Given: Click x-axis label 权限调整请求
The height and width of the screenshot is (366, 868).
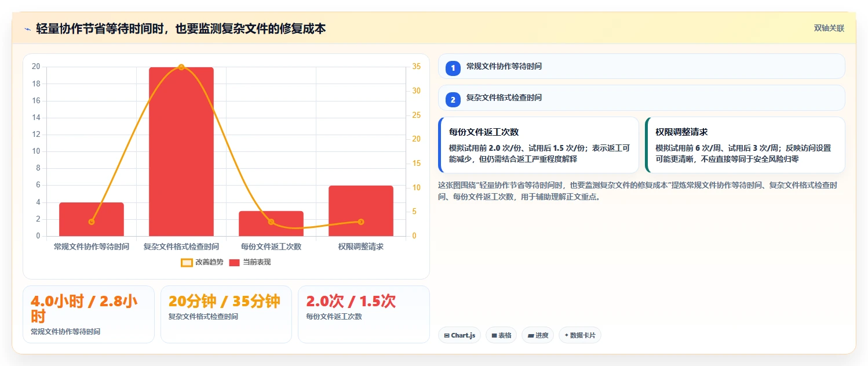Looking at the screenshot, I should click(361, 247).
